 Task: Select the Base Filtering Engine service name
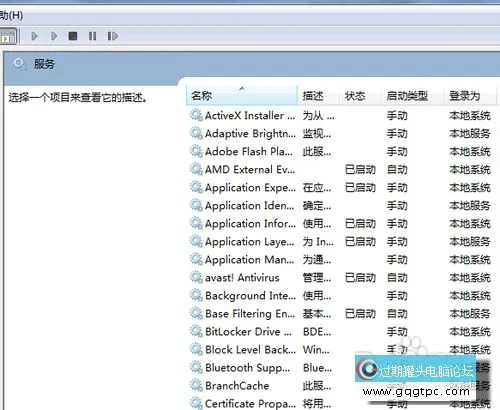(250, 314)
